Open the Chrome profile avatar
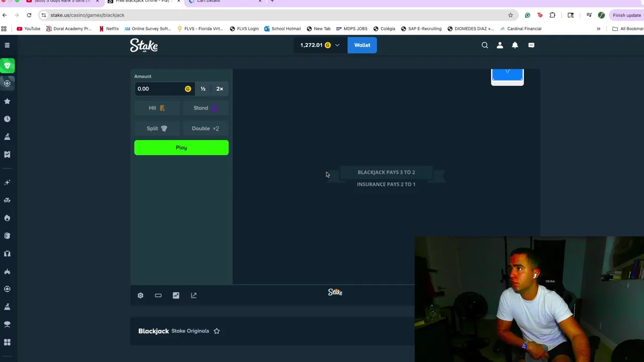Image resolution: width=644 pixels, height=362 pixels. 601,15
